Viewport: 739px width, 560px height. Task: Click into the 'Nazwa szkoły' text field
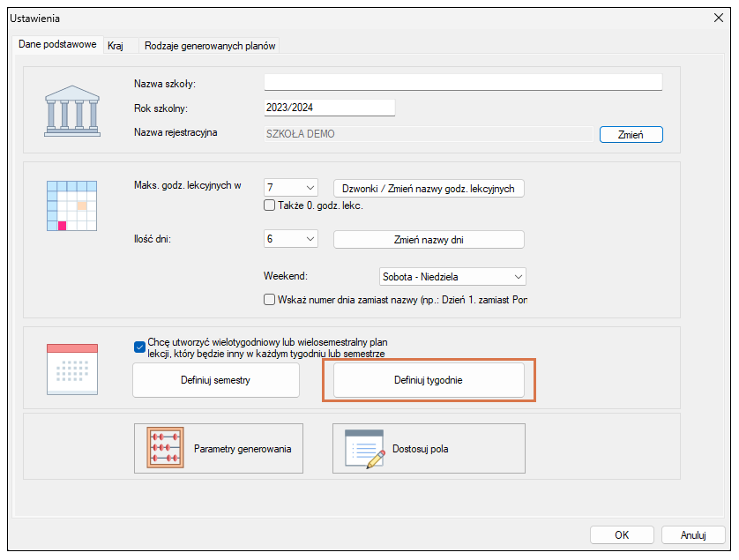462,83
